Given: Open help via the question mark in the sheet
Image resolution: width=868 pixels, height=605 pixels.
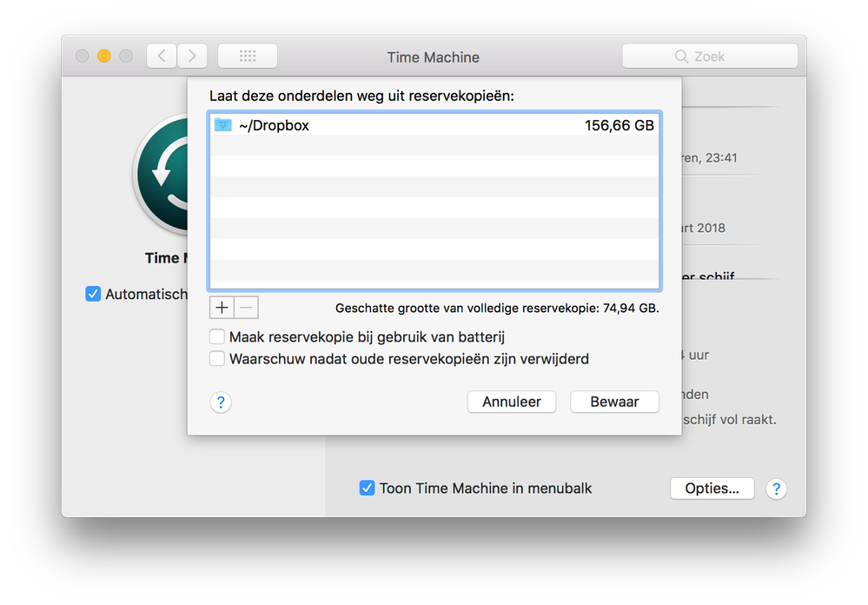Looking at the screenshot, I should click(220, 402).
